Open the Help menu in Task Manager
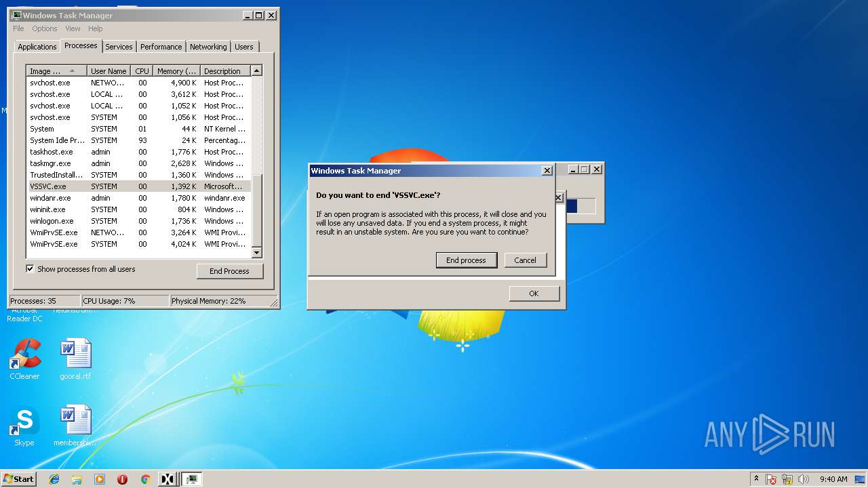868x488 pixels. 96,28
